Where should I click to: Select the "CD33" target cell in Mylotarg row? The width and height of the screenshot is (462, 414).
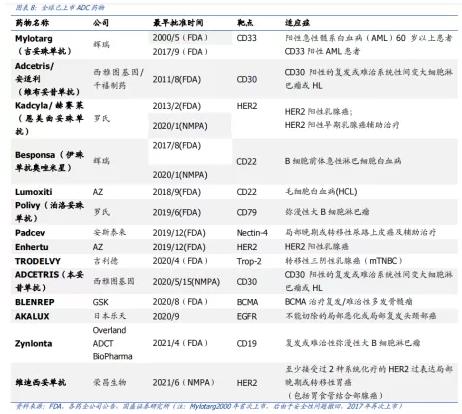[x=246, y=38]
